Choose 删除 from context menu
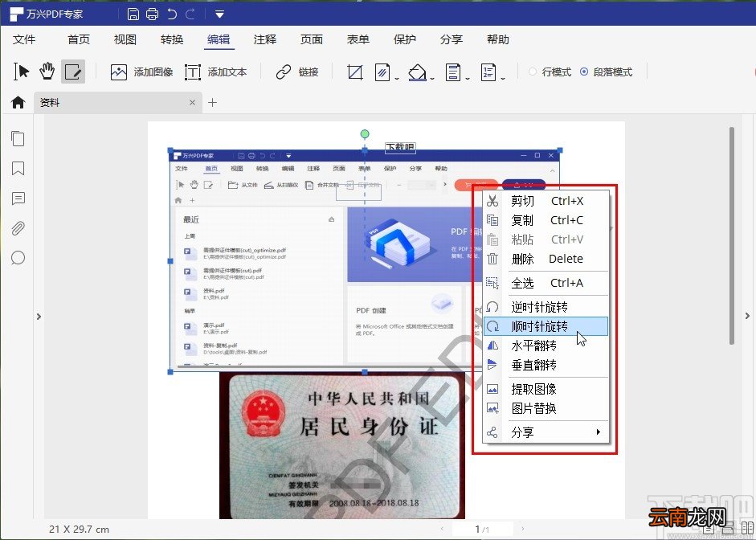Image resolution: width=756 pixels, height=540 pixels. pos(546,259)
